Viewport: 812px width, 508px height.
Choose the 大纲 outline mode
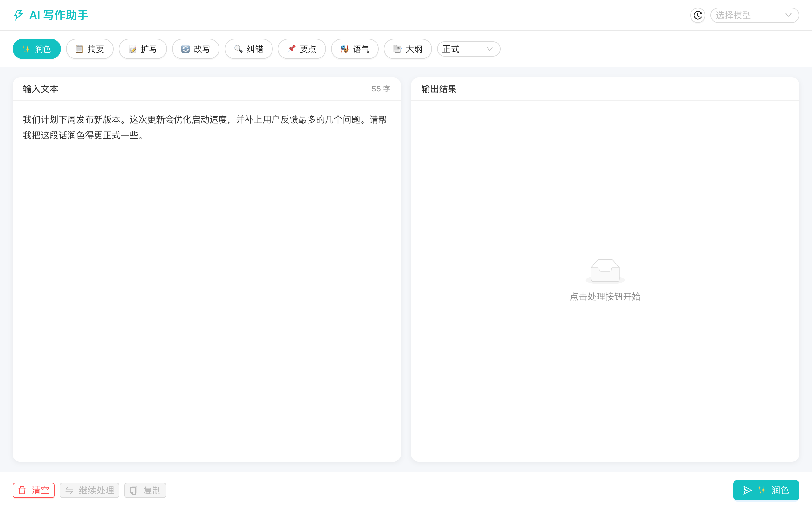(x=408, y=49)
